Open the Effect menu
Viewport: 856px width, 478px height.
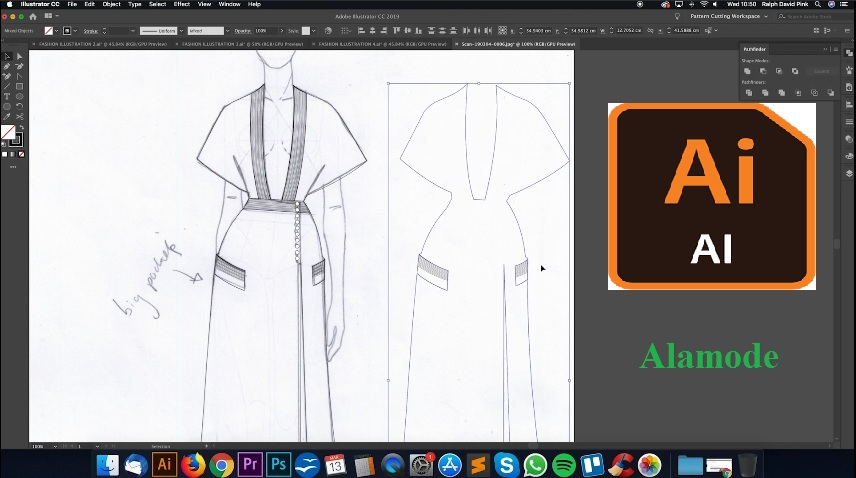[x=181, y=4]
